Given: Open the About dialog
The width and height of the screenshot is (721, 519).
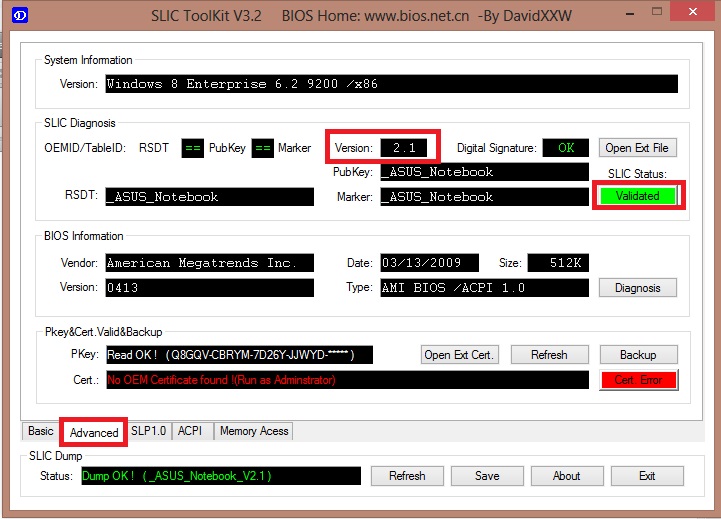Looking at the screenshot, I should pos(567,476).
